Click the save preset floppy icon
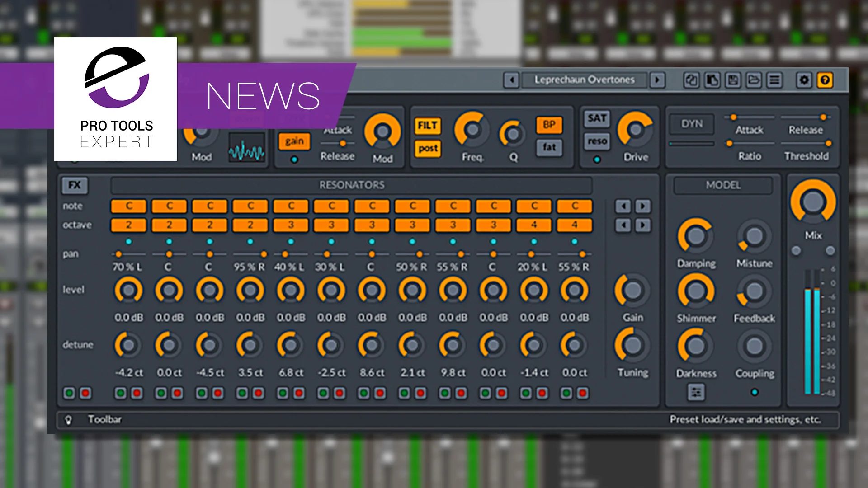This screenshot has width=868, height=488. coord(733,80)
